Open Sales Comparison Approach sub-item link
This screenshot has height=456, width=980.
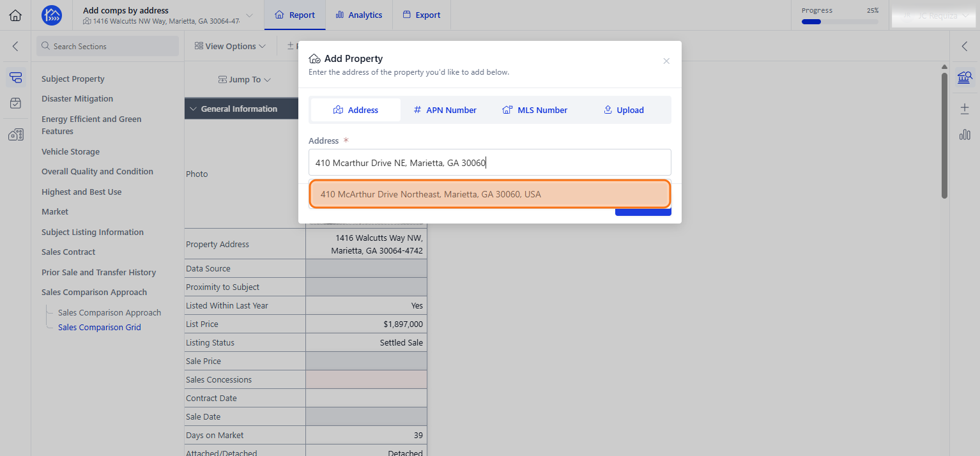pos(109,313)
